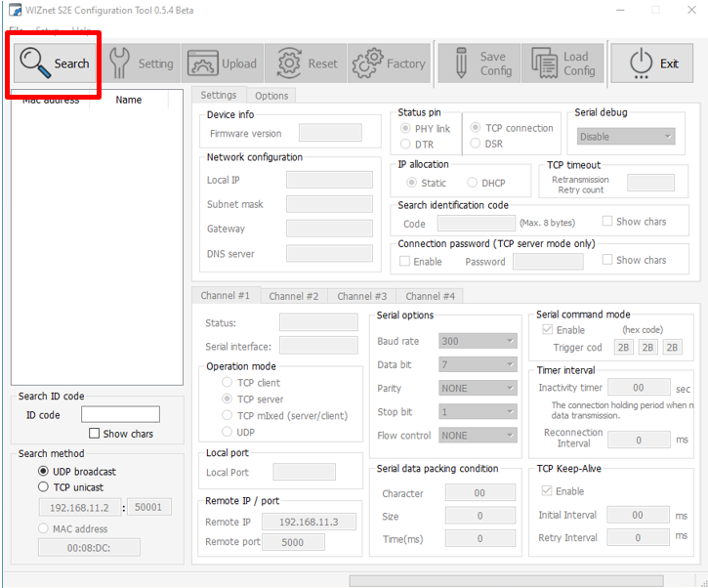Select TCP server operation mode
This screenshot has height=588, width=708.
click(228, 399)
